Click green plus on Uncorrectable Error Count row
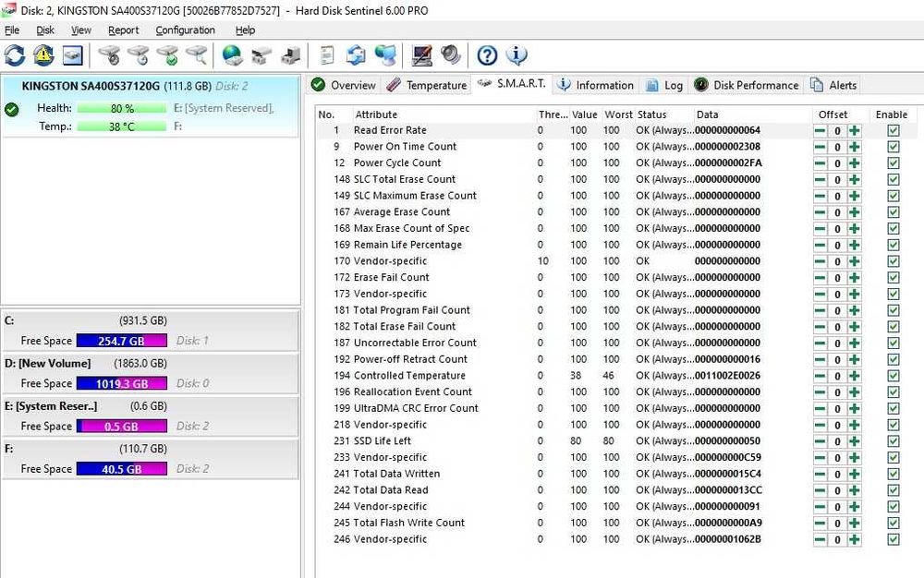 click(x=855, y=343)
